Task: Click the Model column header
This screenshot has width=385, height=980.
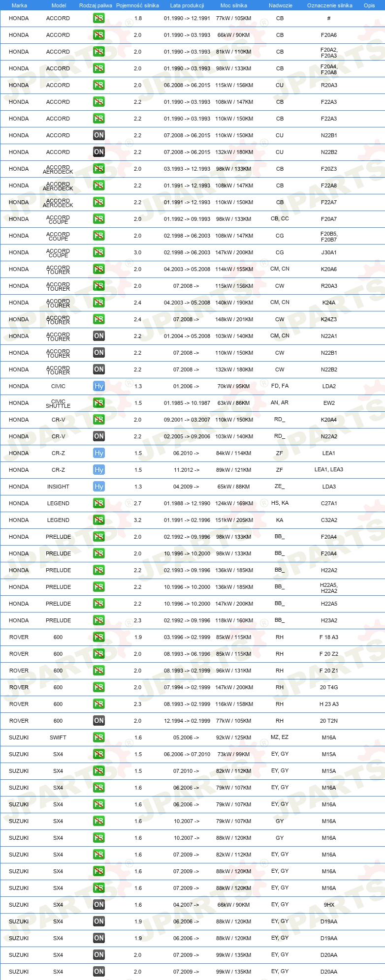Action: click(x=59, y=5)
